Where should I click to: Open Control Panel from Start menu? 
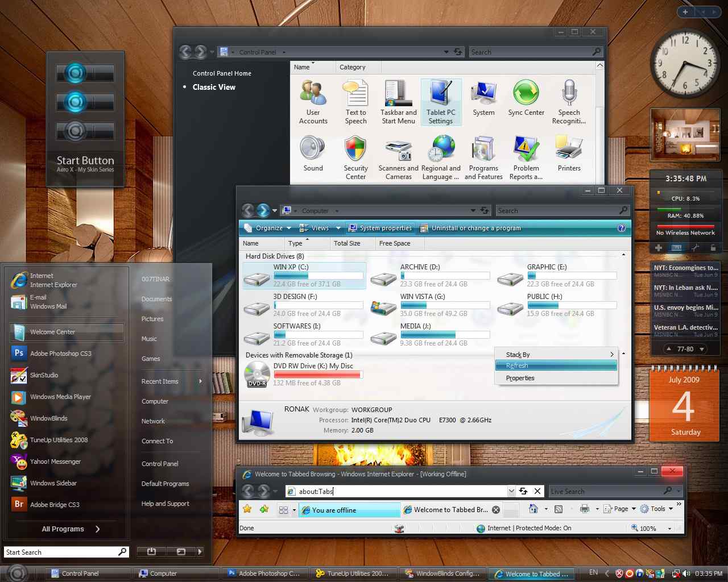coord(160,464)
